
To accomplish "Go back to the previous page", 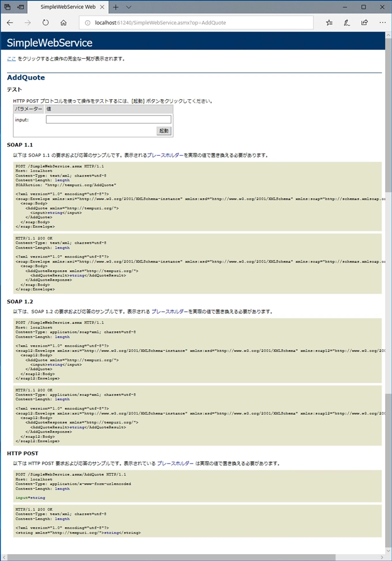I will click(x=10, y=23).
